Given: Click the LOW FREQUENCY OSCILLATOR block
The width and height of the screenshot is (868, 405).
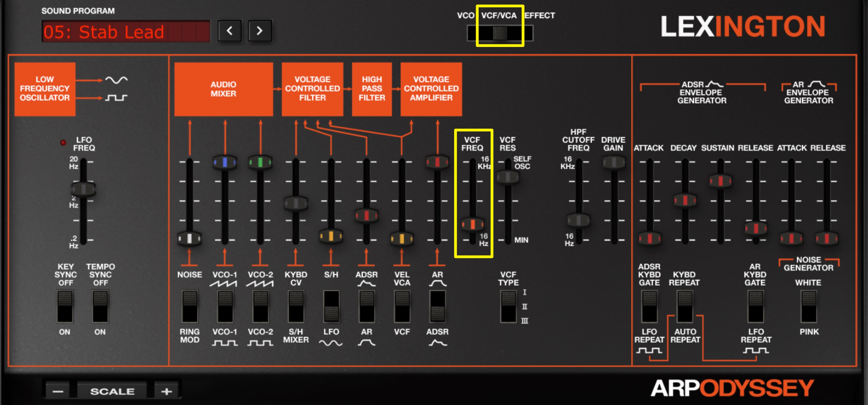Looking at the screenshot, I should click(45, 89).
